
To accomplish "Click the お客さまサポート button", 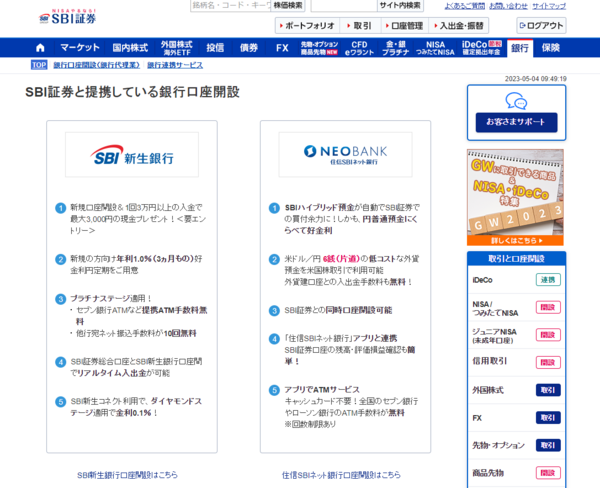I will [x=516, y=122].
